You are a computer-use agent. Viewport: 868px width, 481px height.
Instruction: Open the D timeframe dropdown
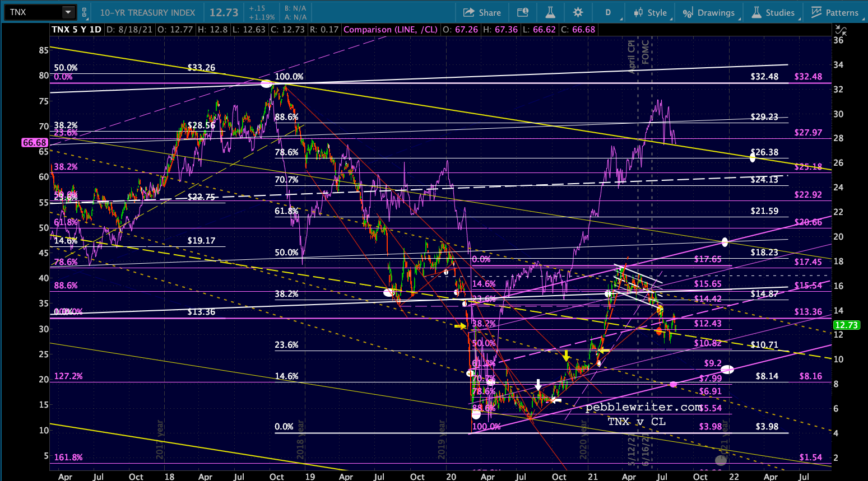click(611, 12)
